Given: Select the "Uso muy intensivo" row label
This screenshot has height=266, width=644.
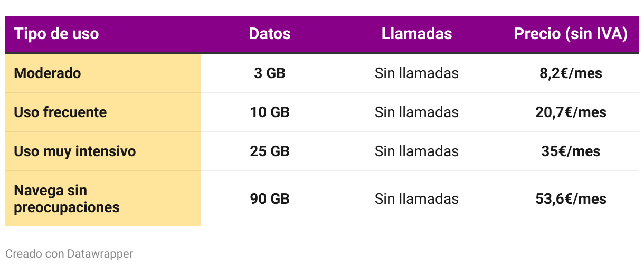Looking at the screenshot, I should pyautogui.click(x=75, y=151).
